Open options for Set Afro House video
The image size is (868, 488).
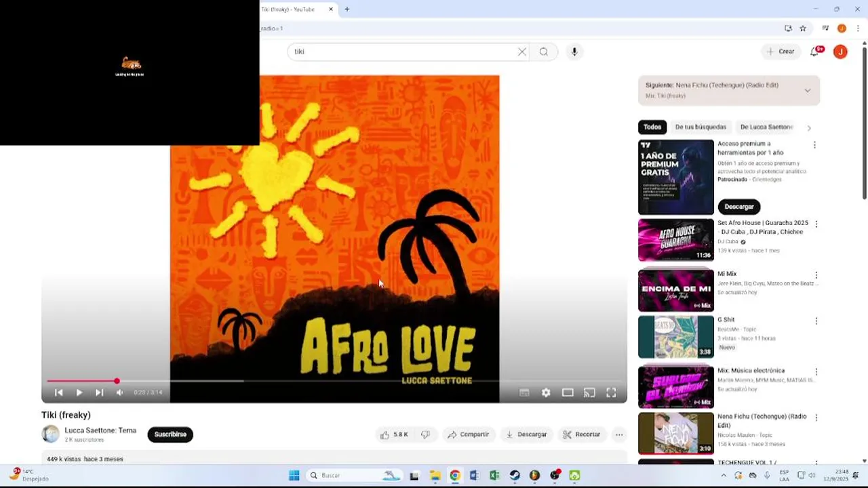[x=816, y=224]
